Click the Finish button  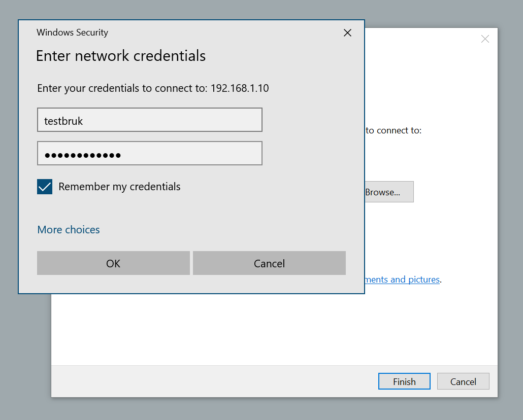404,381
